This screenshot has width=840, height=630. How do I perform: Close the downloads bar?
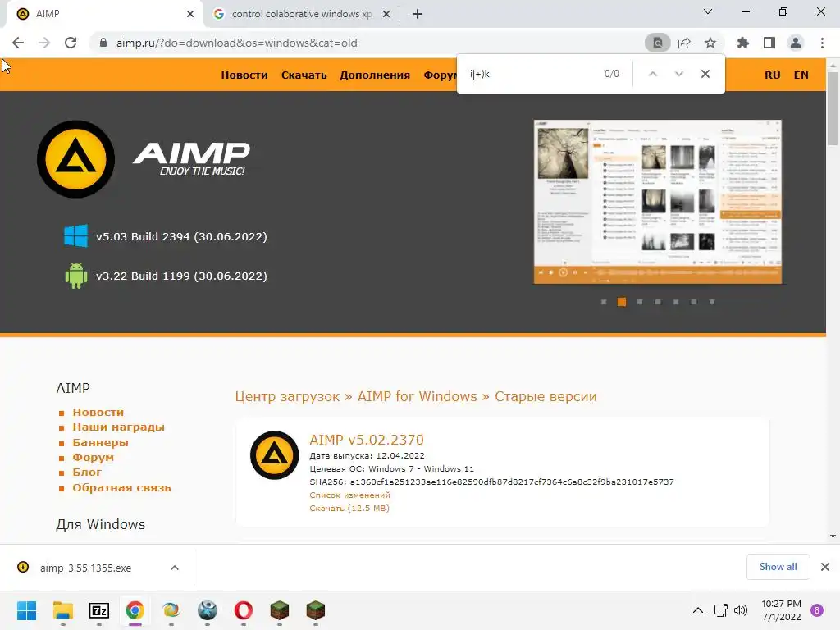[x=825, y=567]
